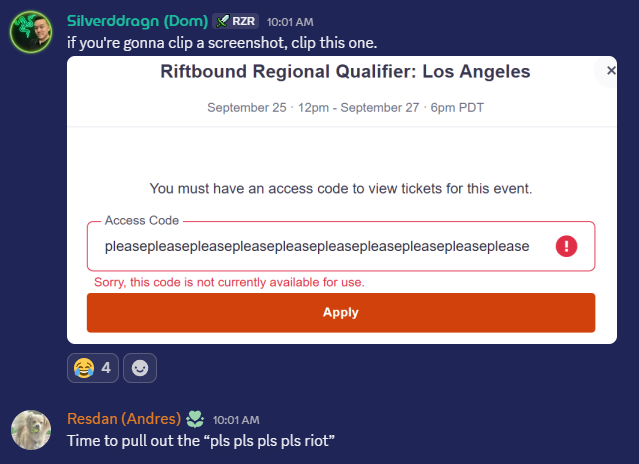Toggle the laughing-crying emoji reaction
639x464 pixels.
(93, 368)
